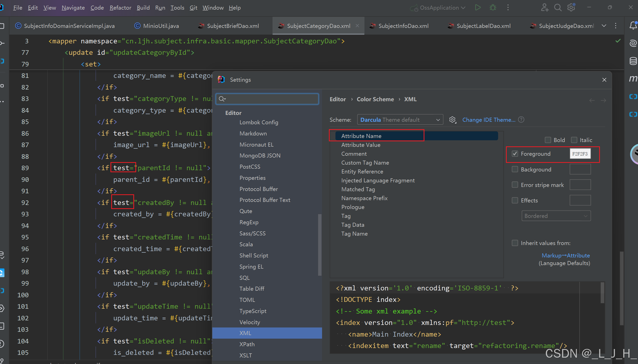
Task: Check Inherit values from checkbox
Action: [515, 243]
